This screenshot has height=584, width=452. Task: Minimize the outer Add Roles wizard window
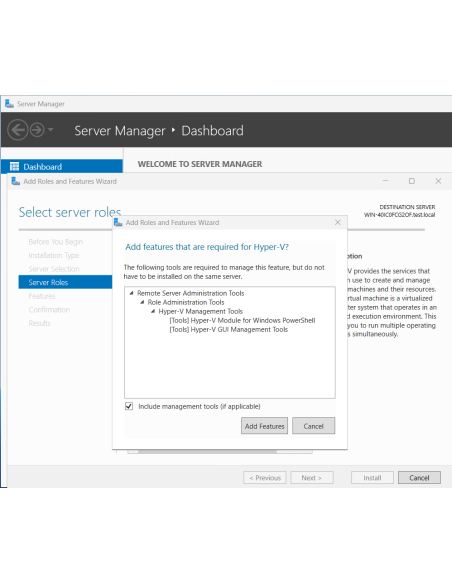pos(385,181)
